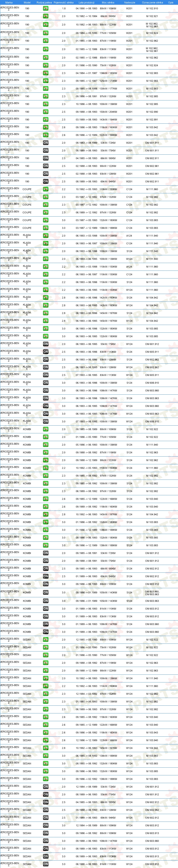Click petrol icon in 190 136kW / 185KM row
The height and width of the screenshot is (868, 178).
[46, 73]
